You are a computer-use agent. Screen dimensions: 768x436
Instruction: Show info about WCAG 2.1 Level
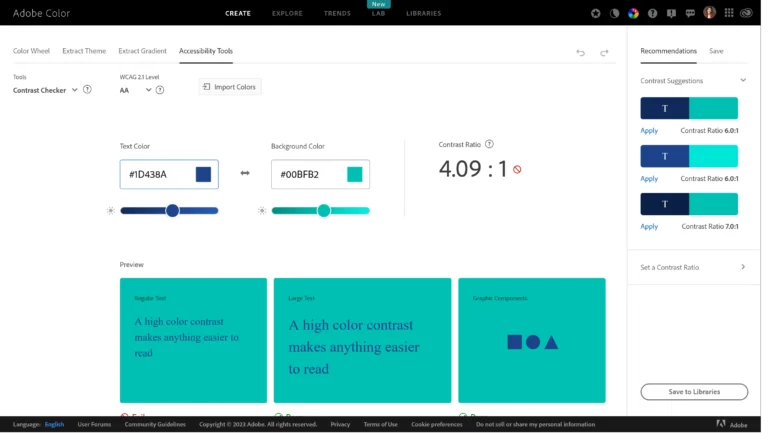click(x=161, y=91)
